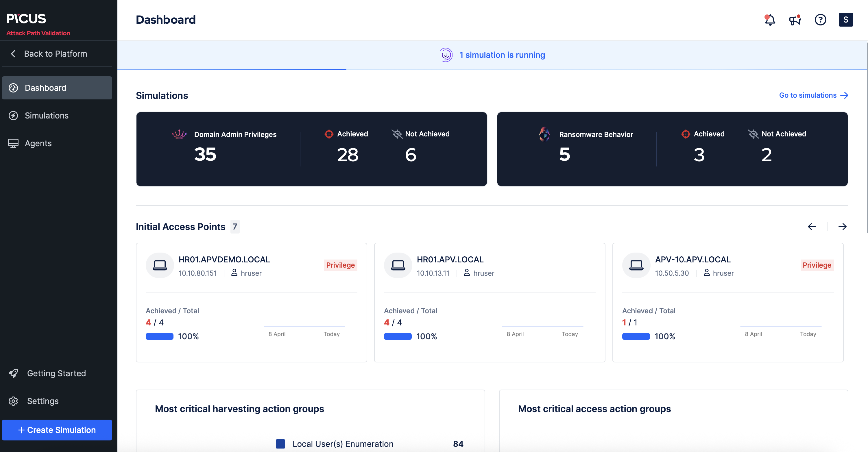Image resolution: width=868 pixels, height=452 pixels.
Task: Click the Local User(s) Enumeration color swatch
Action: point(280,444)
